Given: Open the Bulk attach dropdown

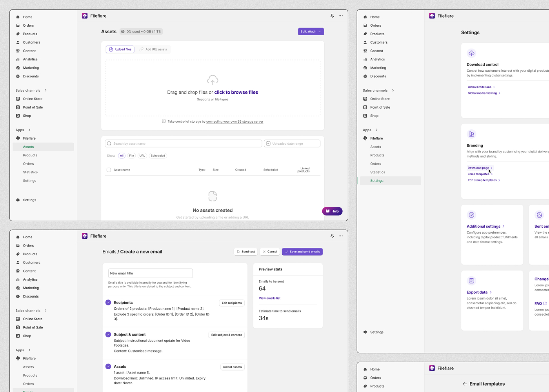Looking at the screenshot, I should click(311, 32).
